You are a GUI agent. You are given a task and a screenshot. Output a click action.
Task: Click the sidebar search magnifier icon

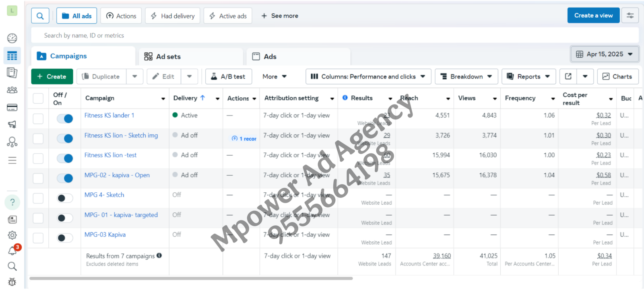click(12, 266)
